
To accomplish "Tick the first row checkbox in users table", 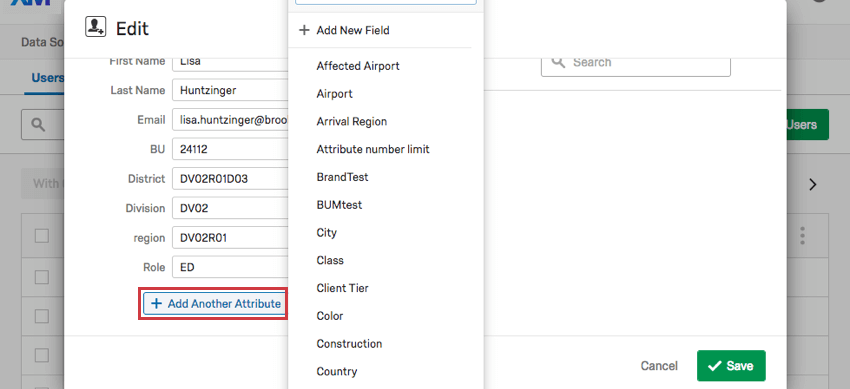I will 42,236.
